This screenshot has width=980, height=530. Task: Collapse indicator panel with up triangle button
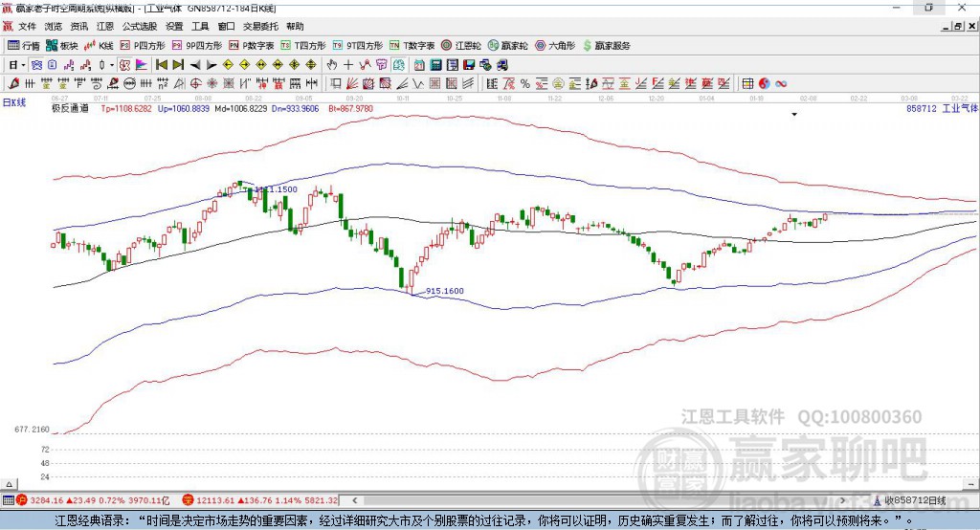click(9, 484)
